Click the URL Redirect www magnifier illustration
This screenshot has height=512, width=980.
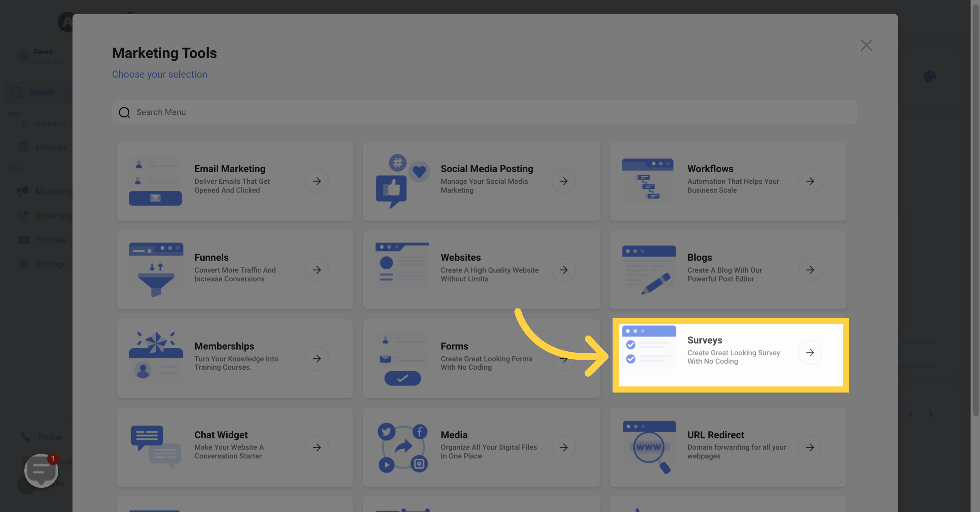tap(649, 447)
